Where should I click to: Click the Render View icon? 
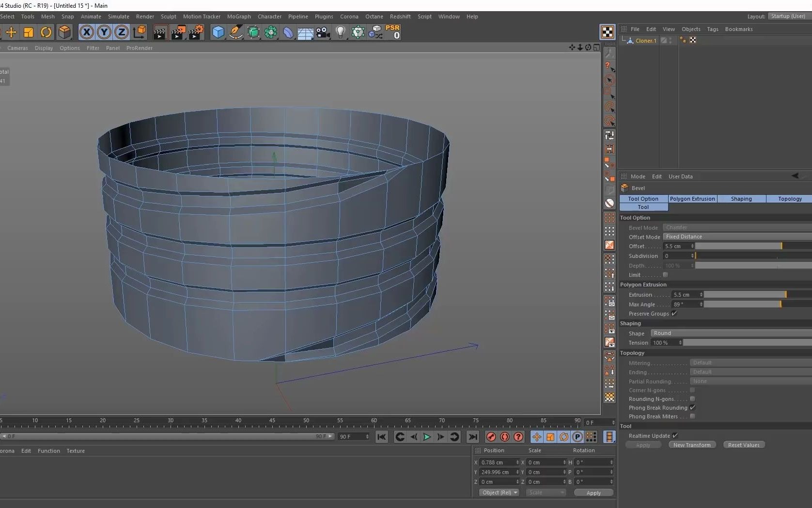click(x=160, y=32)
